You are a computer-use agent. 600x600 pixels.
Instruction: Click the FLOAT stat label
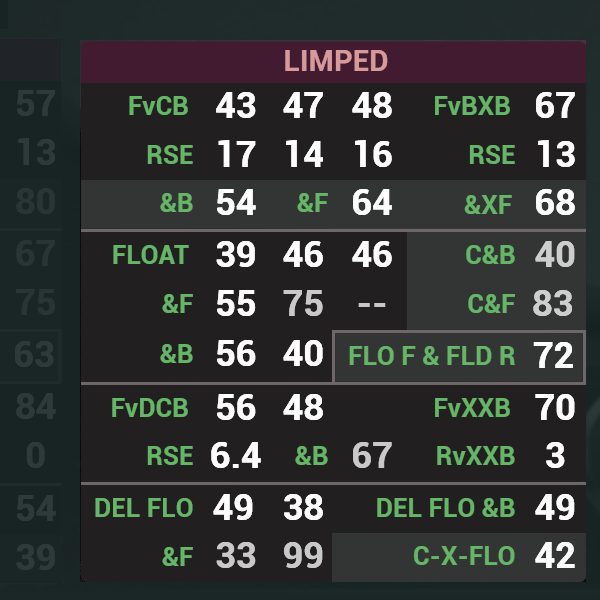pyautogui.click(x=150, y=254)
